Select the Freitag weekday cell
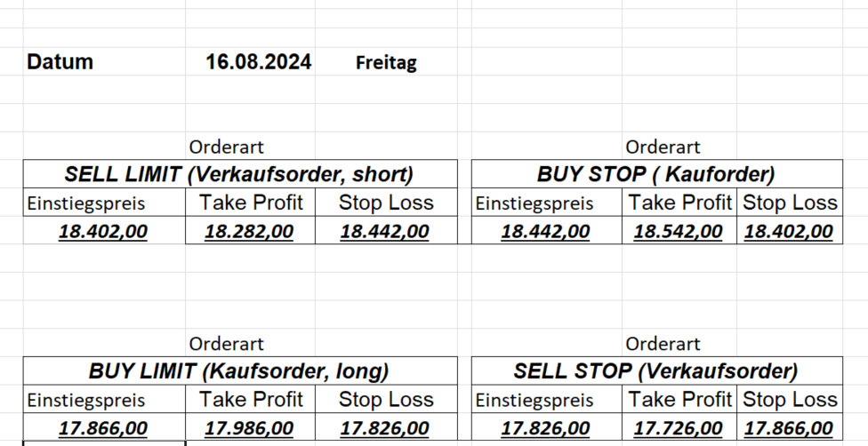Screen dimensions: 868x446 386,63
